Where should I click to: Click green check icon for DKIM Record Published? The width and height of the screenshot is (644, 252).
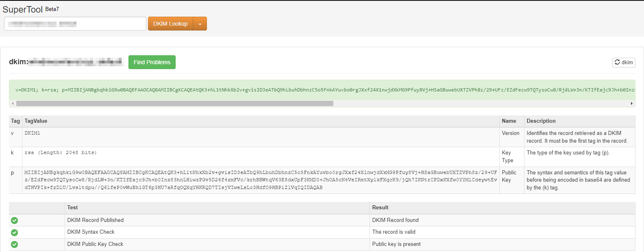[x=15, y=220]
